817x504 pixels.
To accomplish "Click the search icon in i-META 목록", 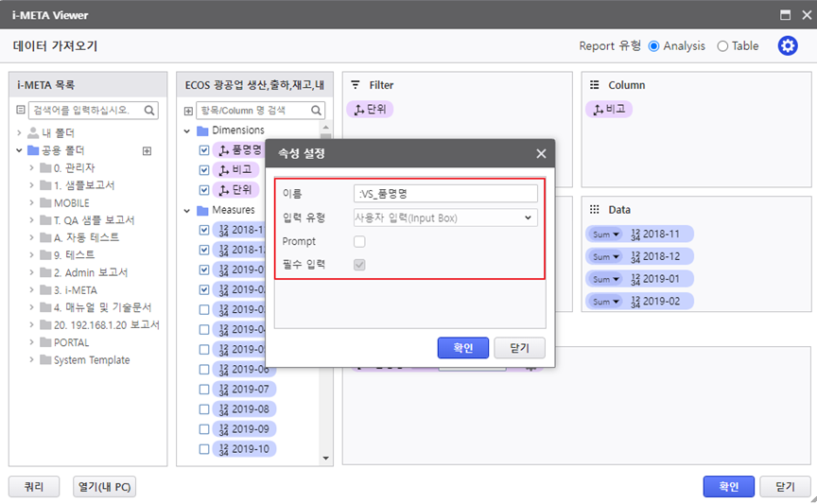I will point(149,110).
